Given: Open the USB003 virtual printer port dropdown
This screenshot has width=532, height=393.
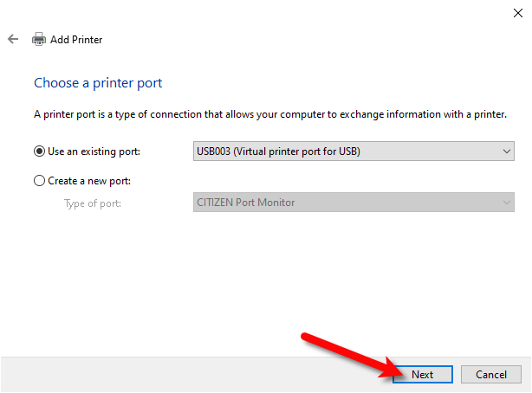Looking at the screenshot, I should tap(354, 151).
